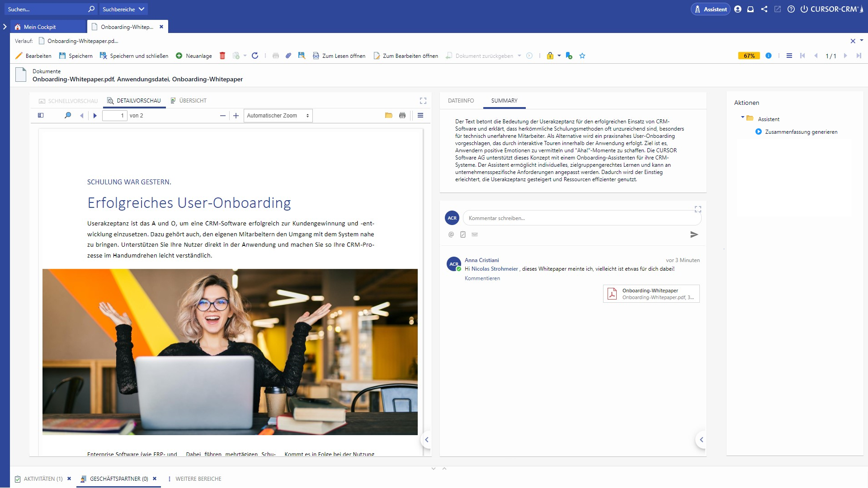This screenshot has width=868, height=488.
Task: Expand the lock icon dropdown arrow
Action: click(x=559, y=56)
